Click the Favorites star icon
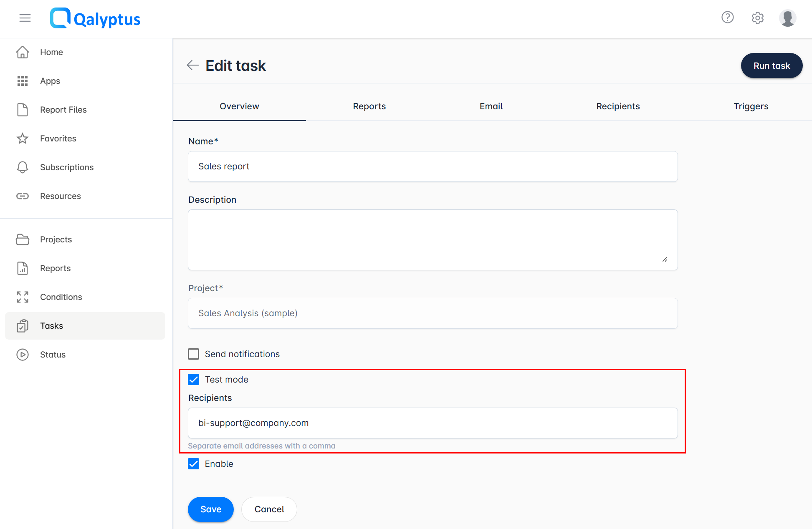This screenshot has width=812, height=529. pyautogui.click(x=23, y=138)
